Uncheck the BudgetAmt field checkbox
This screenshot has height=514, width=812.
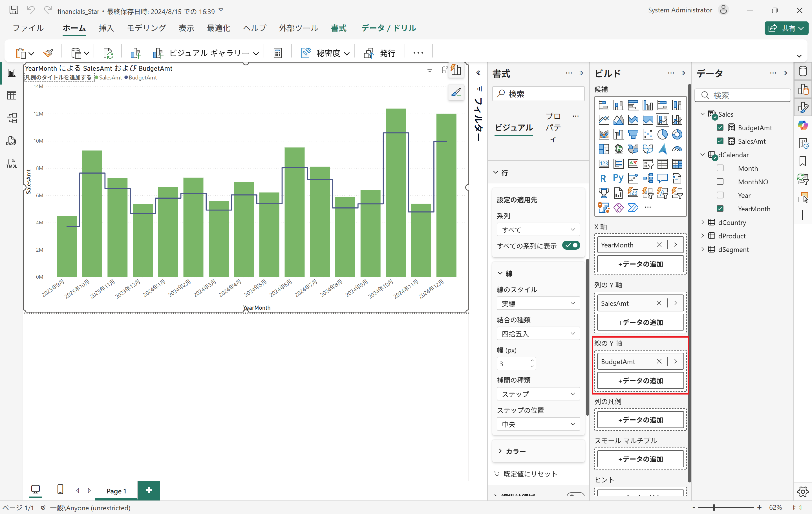pyautogui.click(x=720, y=128)
